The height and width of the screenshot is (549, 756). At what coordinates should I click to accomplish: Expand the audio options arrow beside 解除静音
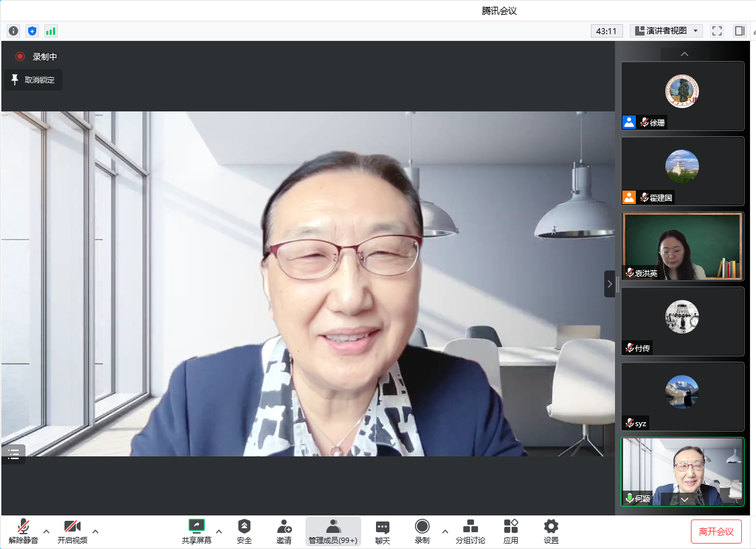coord(46,532)
